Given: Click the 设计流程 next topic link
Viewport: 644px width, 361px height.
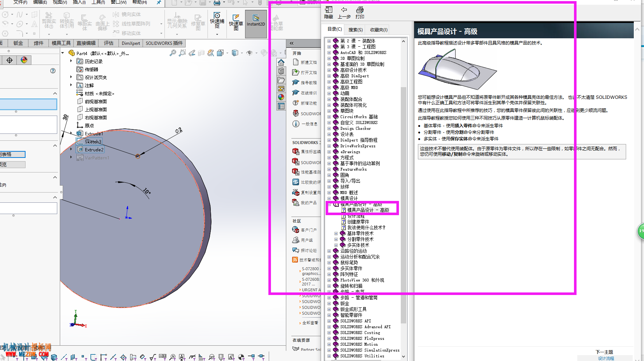Looking at the screenshot, I should pyautogui.click(x=606, y=358).
